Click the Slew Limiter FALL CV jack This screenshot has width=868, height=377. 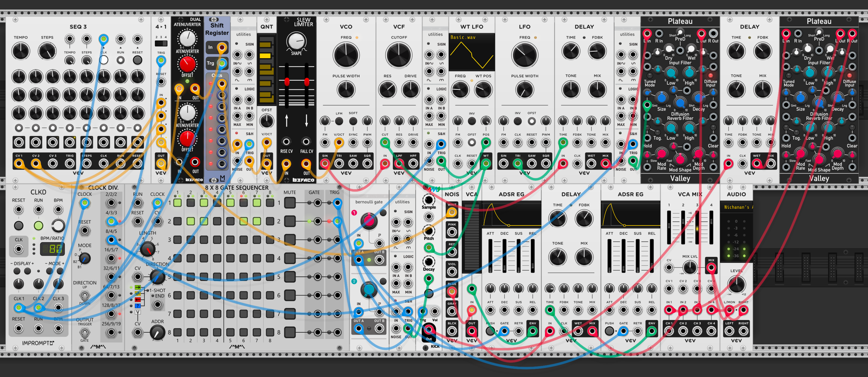click(x=306, y=142)
